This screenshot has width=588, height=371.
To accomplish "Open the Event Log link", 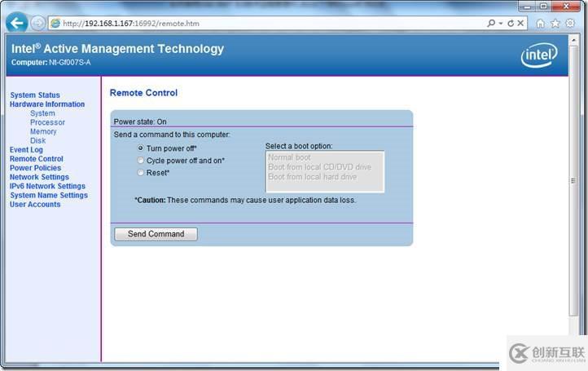I will tap(26, 150).
